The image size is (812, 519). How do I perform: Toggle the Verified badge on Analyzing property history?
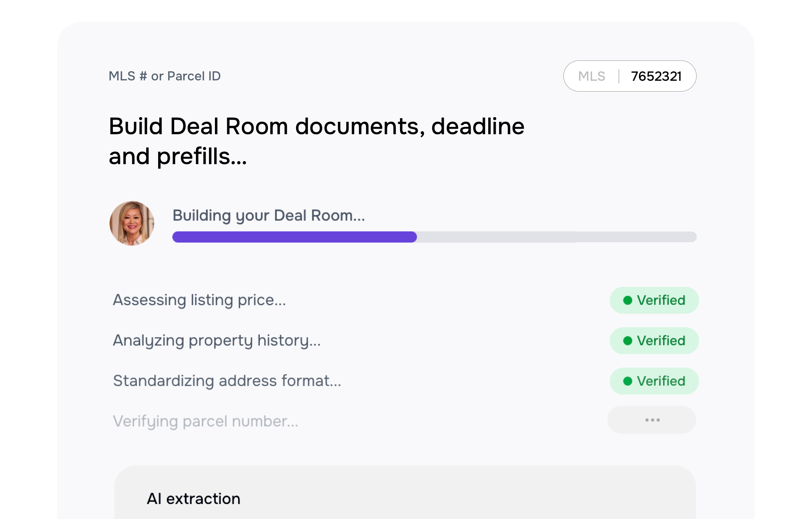pyautogui.click(x=654, y=341)
